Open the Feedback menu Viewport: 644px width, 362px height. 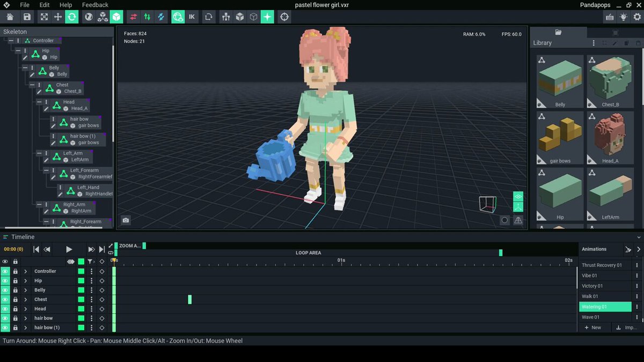point(95,5)
